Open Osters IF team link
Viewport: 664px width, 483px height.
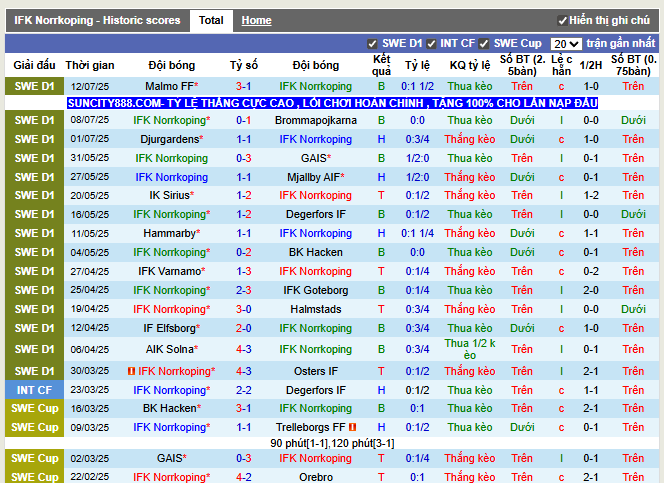click(316, 371)
